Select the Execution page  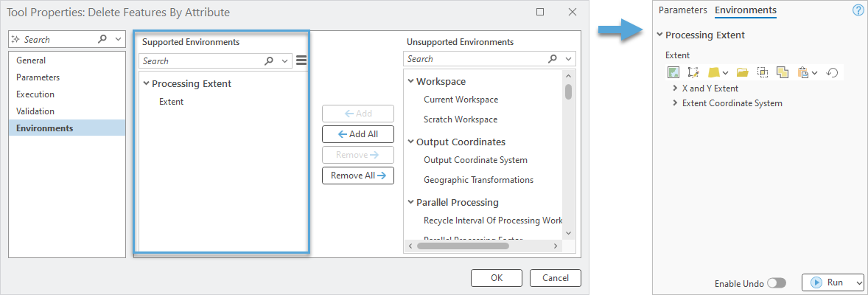tap(67, 94)
